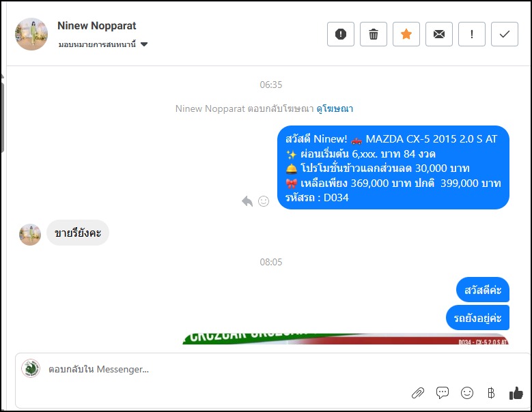Open customer avatar beside ขายรียังคะ message
This screenshot has width=532, height=412.
pyautogui.click(x=30, y=235)
